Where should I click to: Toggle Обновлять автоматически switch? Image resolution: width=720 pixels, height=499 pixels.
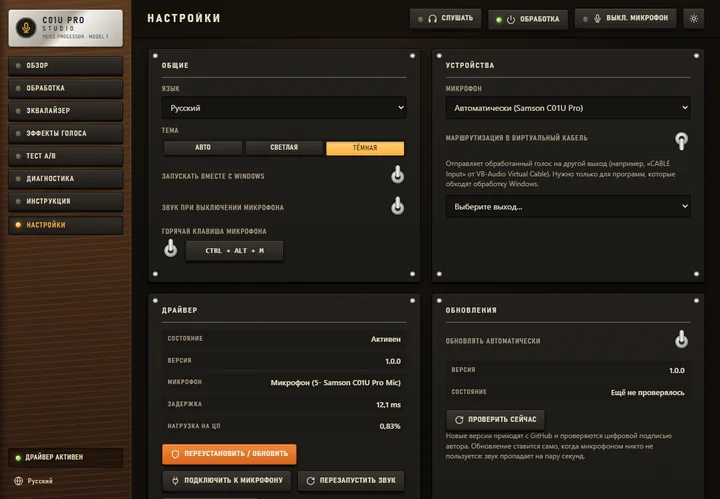pyautogui.click(x=681, y=339)
